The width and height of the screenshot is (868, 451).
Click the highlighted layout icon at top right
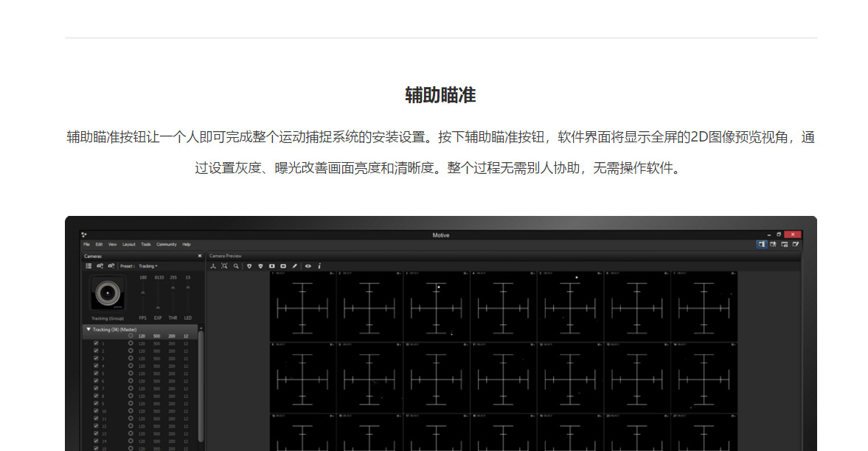pos(762,244)
